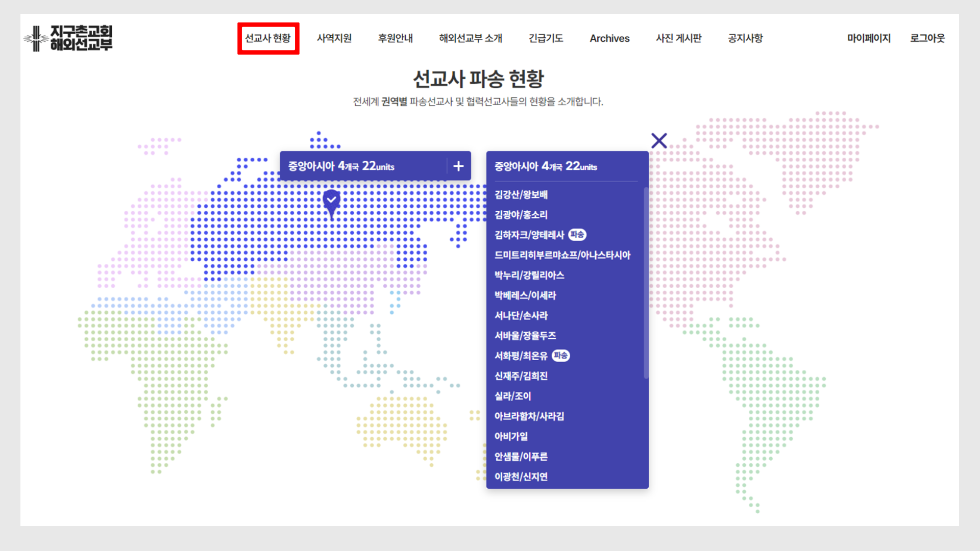Close the missionary list panel with X
980x551 pixels.
coord(659,140)
